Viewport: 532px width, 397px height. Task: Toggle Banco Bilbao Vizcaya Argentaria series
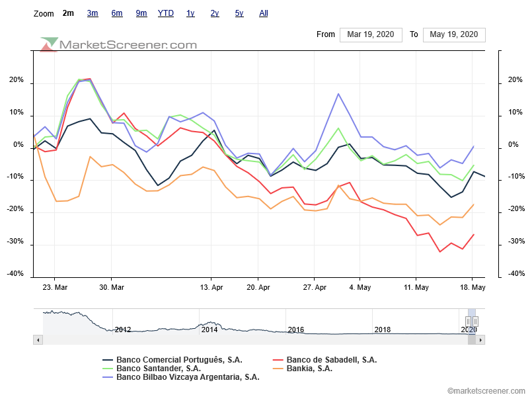(181, 377)
